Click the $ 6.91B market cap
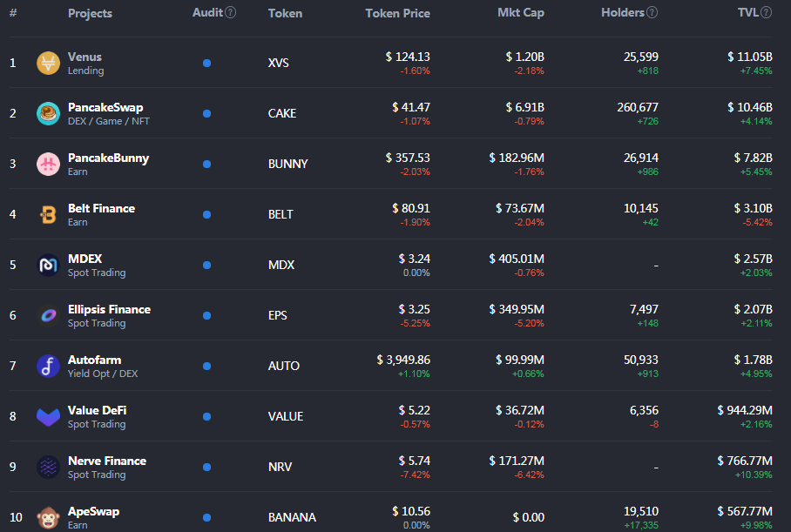 [x=525, y=107]
